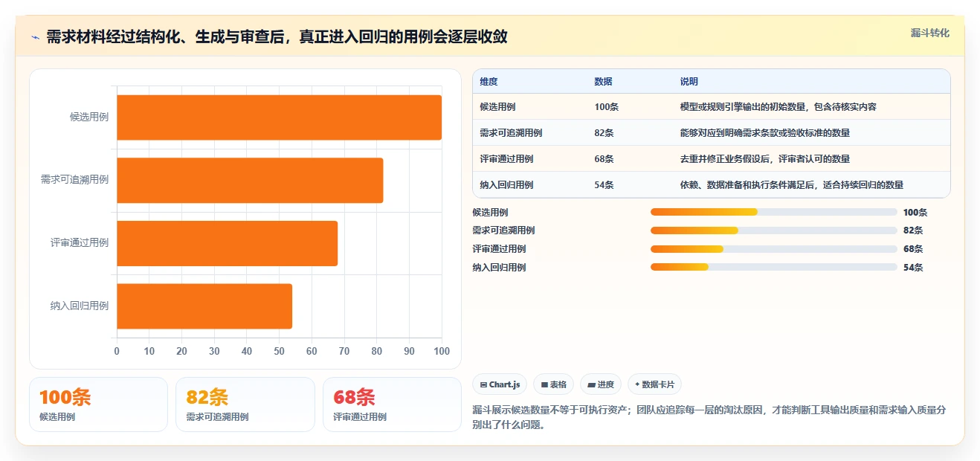Click the lightning icon beside the title
This screenshot has height=461, width=980.
coord(35,37)
